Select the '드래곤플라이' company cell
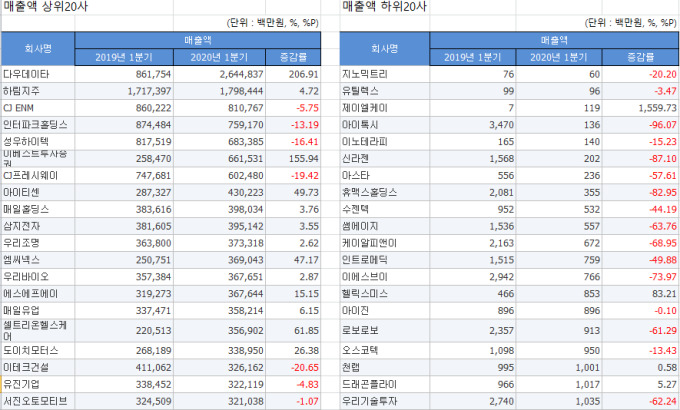680x410 pixels. [385, 384]
